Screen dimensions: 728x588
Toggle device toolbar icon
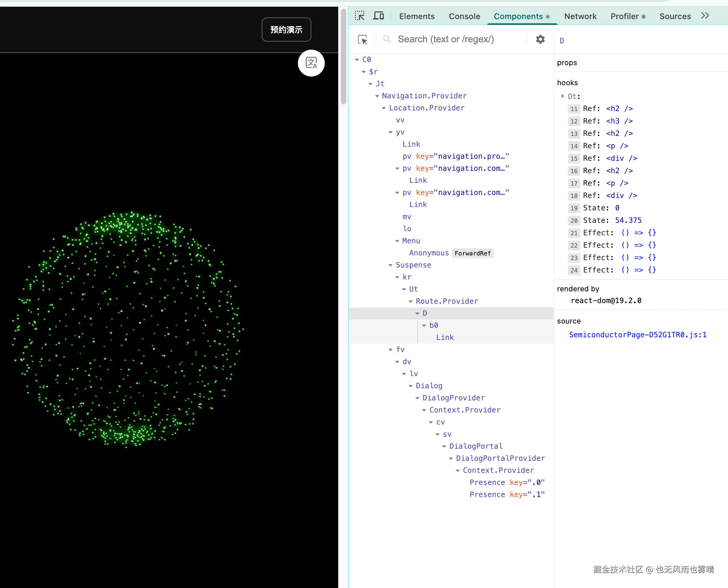point(378,16)
